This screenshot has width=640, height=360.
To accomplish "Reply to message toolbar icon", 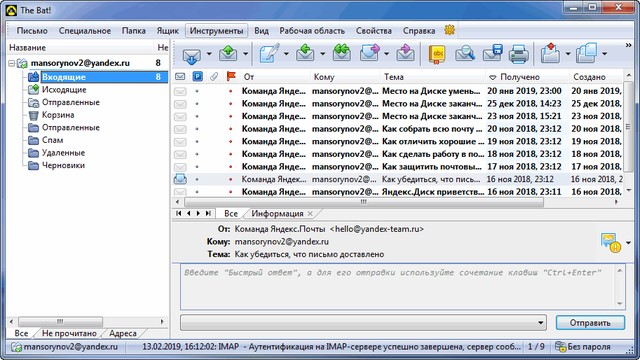I will (305, 53).
